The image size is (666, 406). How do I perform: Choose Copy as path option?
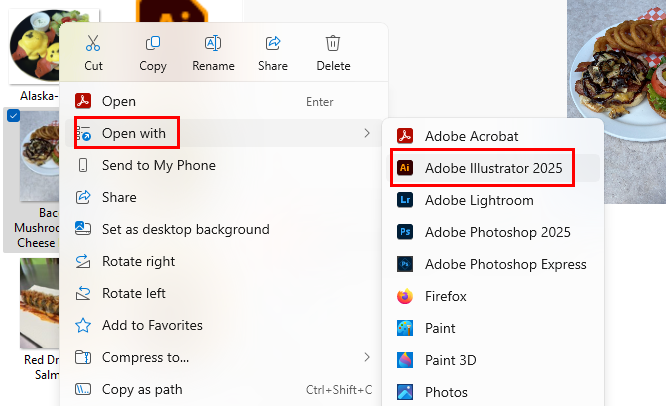[223, 389]
